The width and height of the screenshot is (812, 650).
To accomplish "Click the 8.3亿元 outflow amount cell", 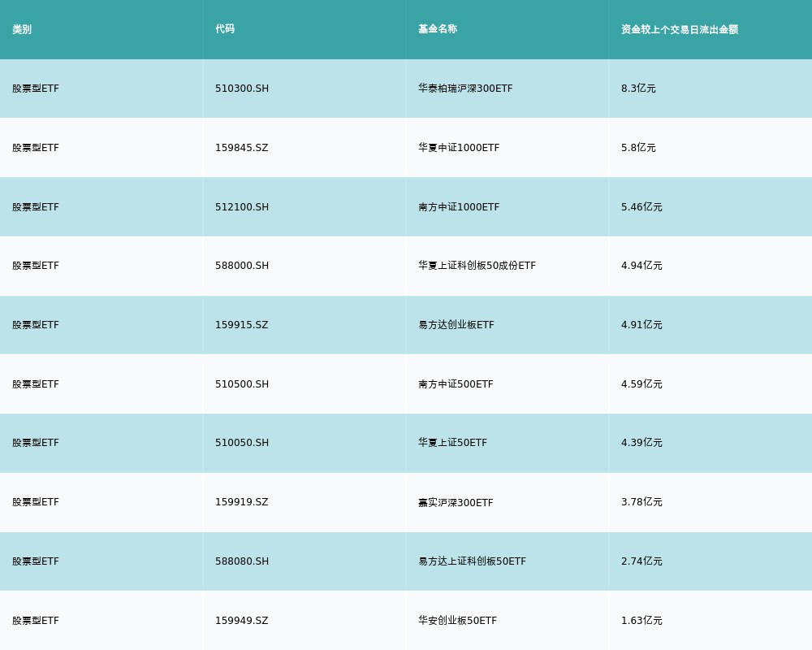I will [x=638, y=89].
